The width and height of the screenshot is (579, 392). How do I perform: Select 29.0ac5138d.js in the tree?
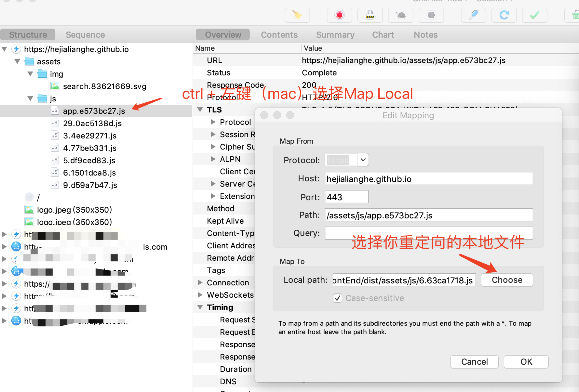pyautogui.click(x=92, y=124)
